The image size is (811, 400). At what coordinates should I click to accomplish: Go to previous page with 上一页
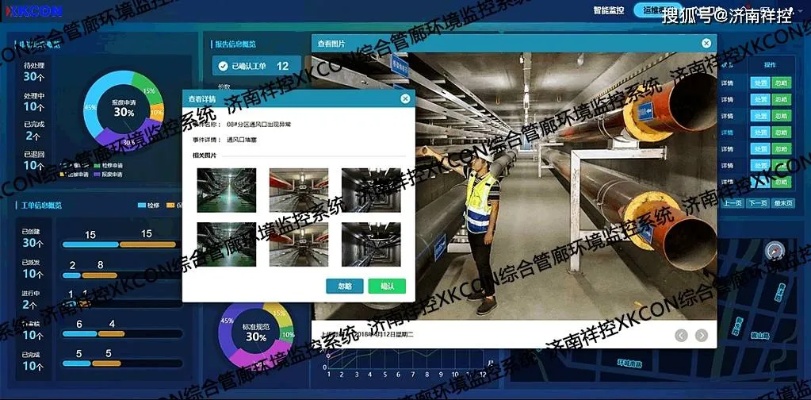pos(732,203)
